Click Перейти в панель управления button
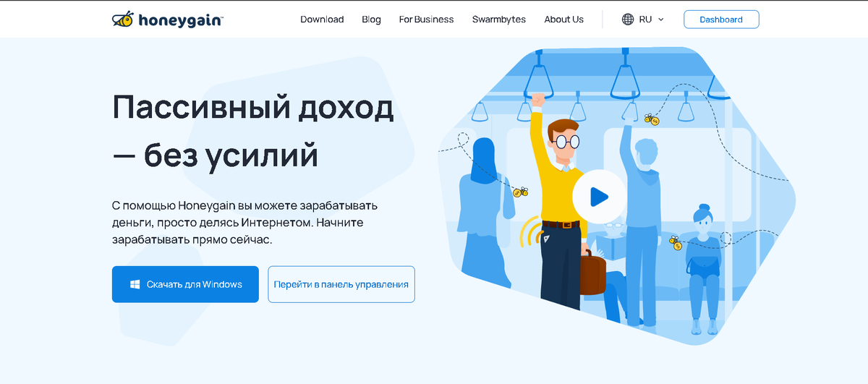The image size is (868, 384). (341, 284)
